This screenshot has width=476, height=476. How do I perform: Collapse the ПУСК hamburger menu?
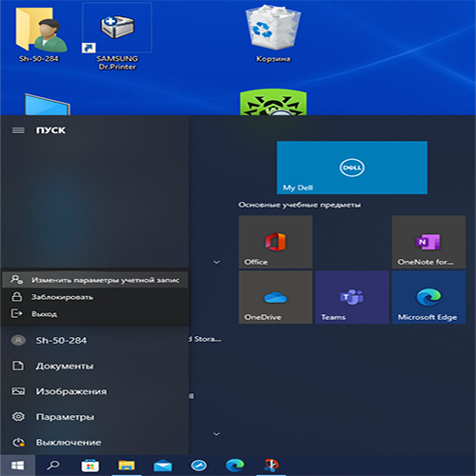(x=18, y=130)
